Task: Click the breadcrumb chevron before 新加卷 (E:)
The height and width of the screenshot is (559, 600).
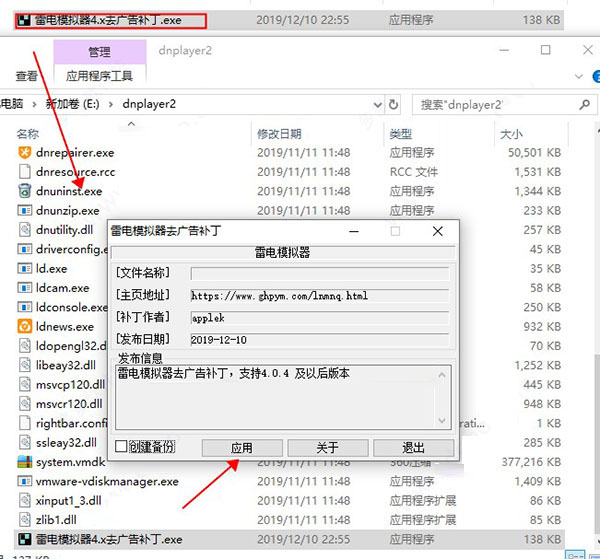Action: point(34,104)
